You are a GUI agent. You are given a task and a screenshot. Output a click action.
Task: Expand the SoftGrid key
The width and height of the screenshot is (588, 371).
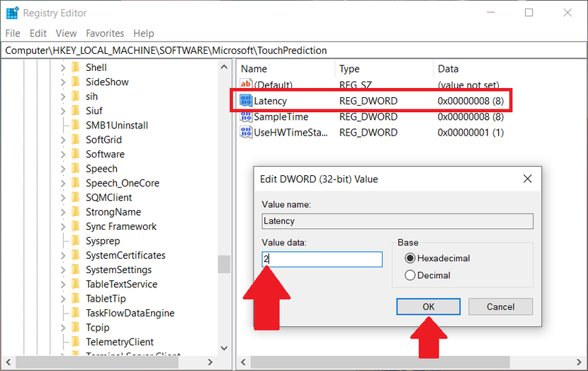click(x=63, y=140)
